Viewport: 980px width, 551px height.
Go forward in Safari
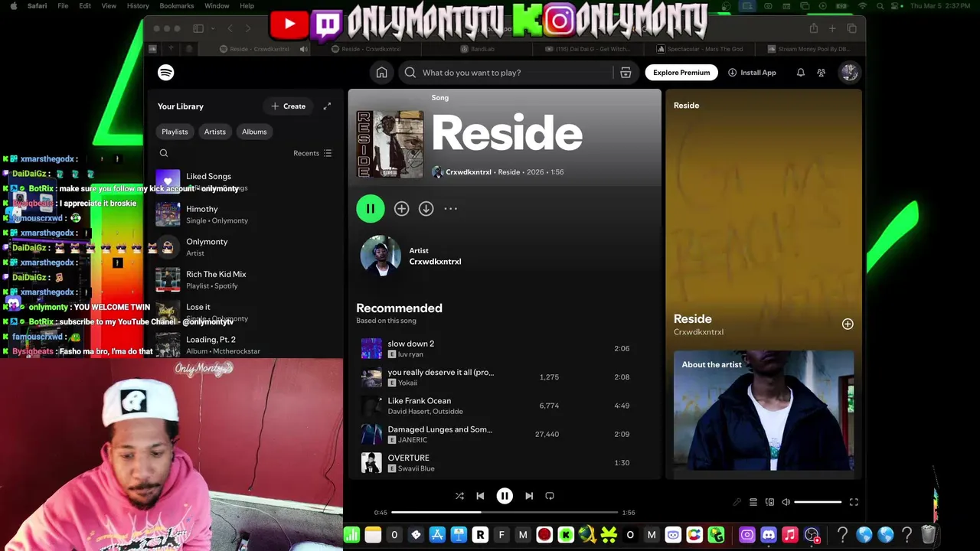(247, 28)
